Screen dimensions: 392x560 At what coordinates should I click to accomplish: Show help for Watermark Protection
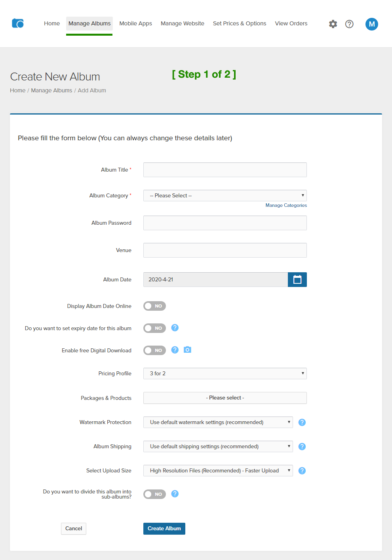coord(302,422)
